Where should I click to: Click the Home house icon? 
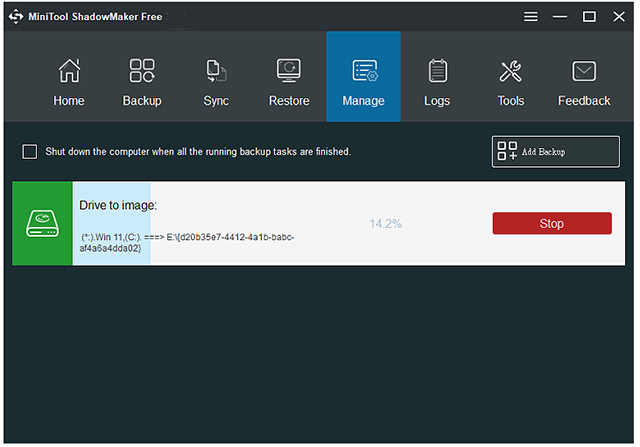(x=69, y=72)
